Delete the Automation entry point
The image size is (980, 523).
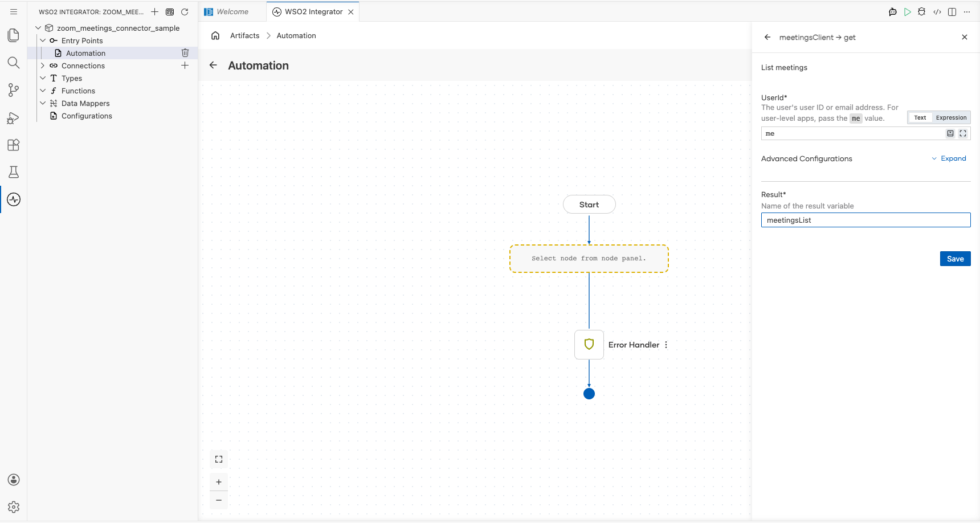(x=185, y=53)
